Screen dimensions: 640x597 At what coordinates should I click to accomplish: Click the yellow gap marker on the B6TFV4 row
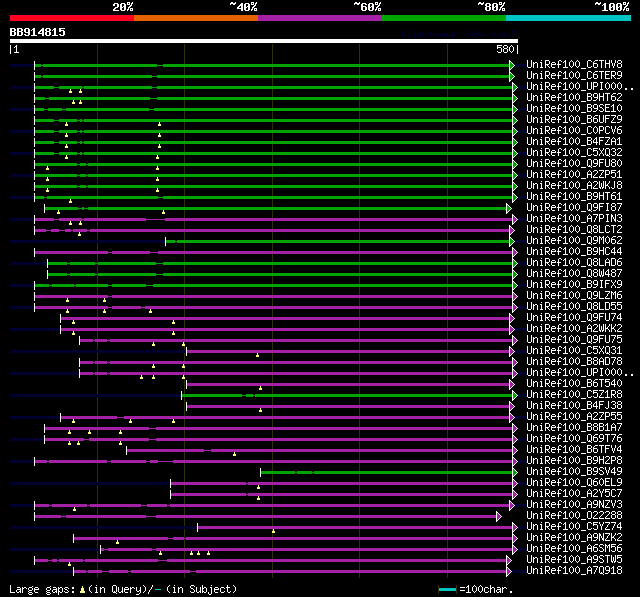(234, 454)
